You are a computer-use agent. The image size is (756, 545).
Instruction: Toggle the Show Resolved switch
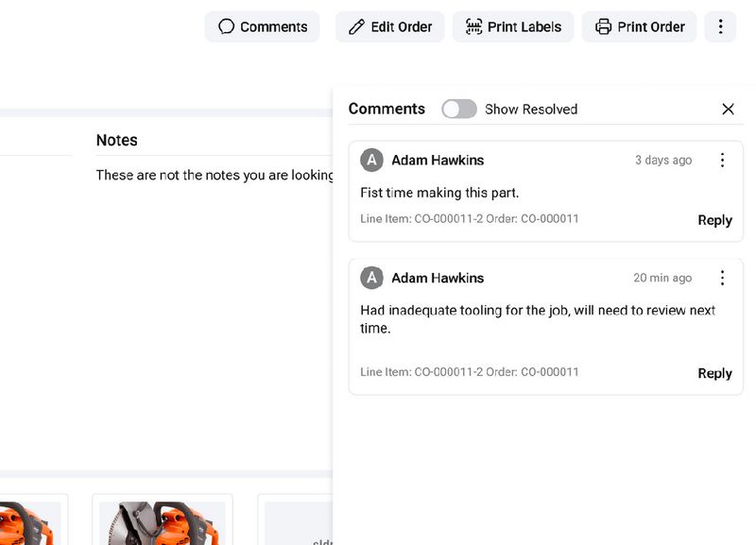[459, 109]
